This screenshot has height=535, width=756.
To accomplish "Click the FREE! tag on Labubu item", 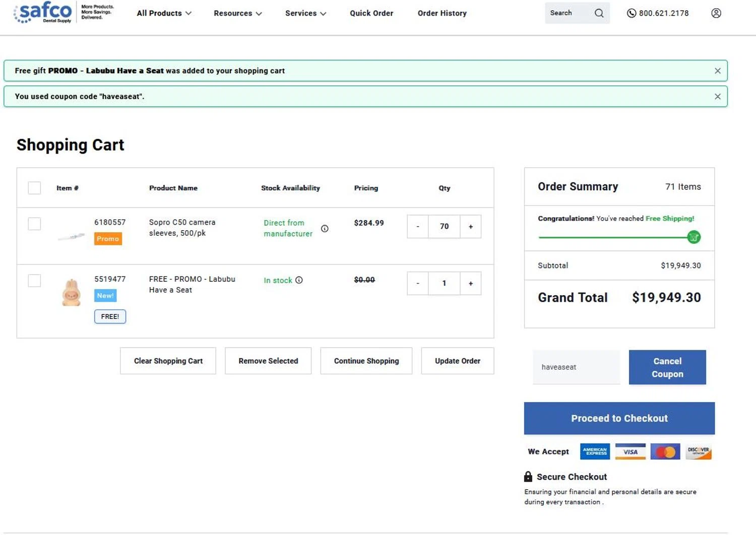I will [x=110, y=316].
